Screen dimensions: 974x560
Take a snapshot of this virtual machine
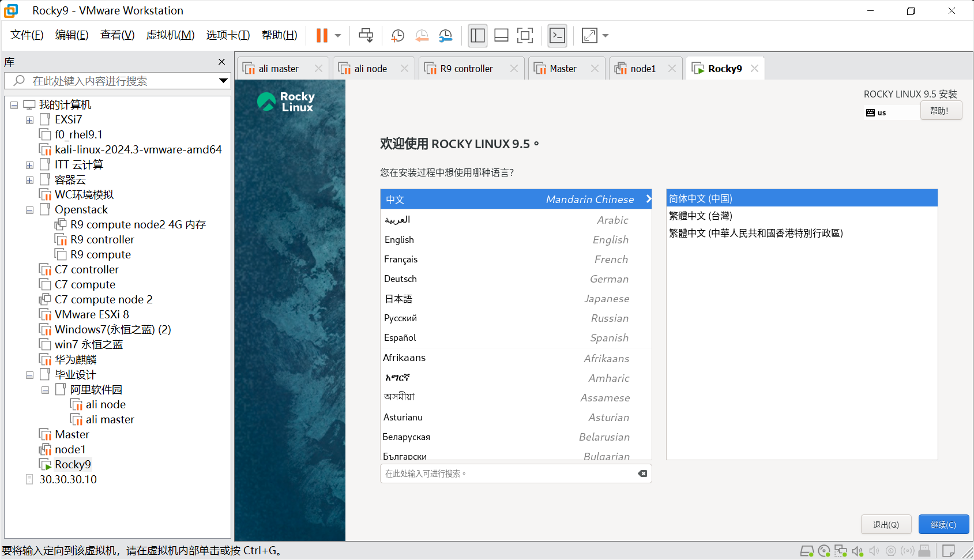pos(397,36)
